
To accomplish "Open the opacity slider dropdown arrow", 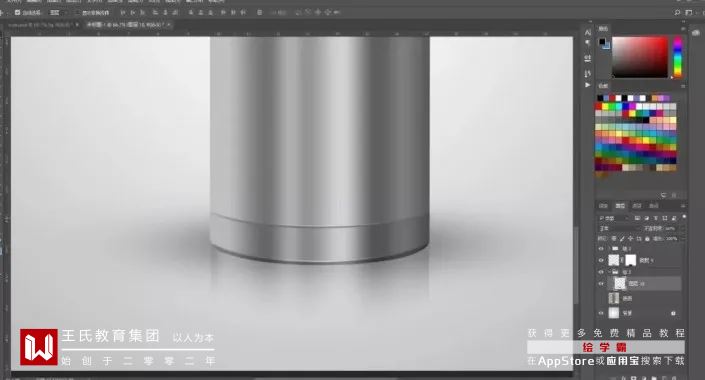I will [x=683, y=228].
